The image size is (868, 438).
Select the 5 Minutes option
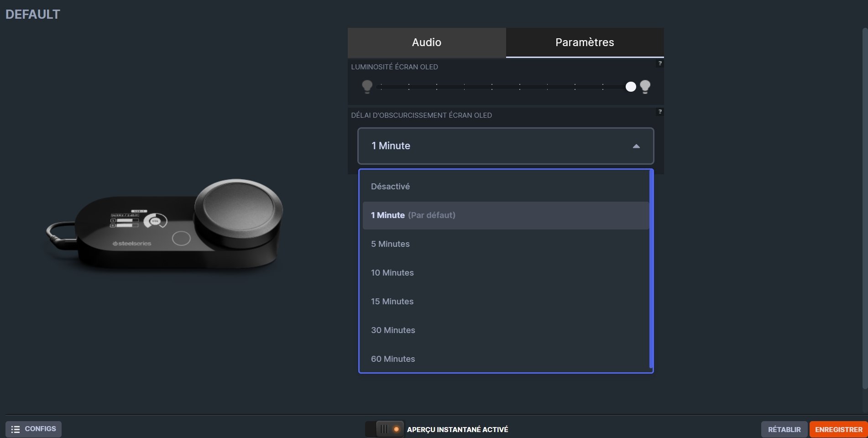506,244
